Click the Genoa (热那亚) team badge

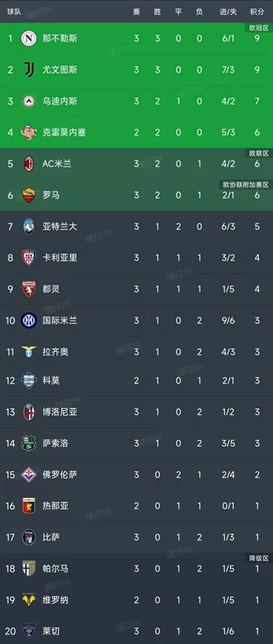point(28,506)
